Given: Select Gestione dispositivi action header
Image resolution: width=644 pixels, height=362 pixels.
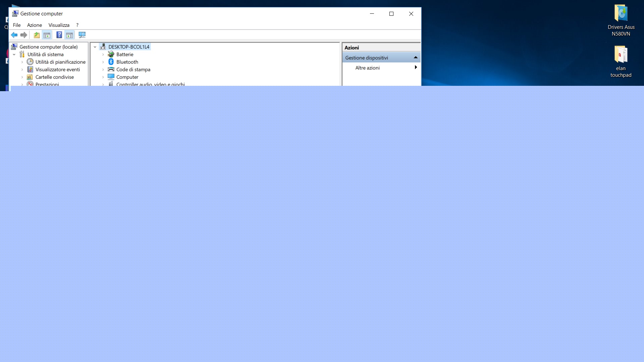Looking at the screenshot, I should tap(381, 58).
